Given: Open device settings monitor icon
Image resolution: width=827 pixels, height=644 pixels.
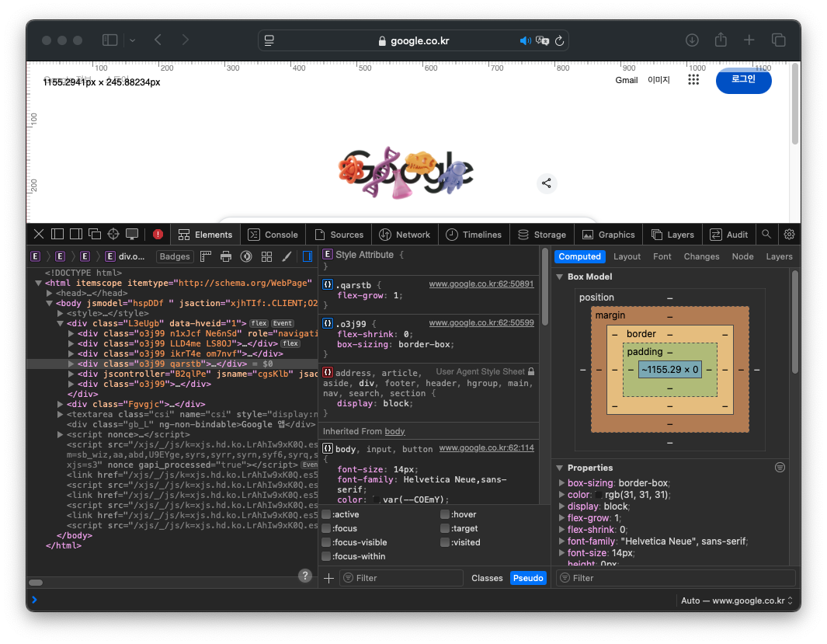Looking at the screenshot, I should [x=132, y=234].
